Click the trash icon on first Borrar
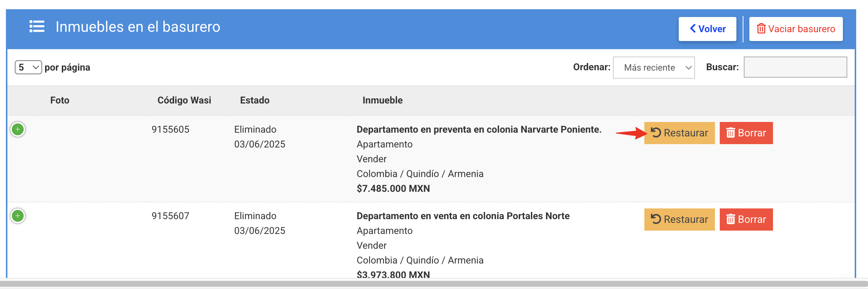The image size is (868, 289). point(730,133)
